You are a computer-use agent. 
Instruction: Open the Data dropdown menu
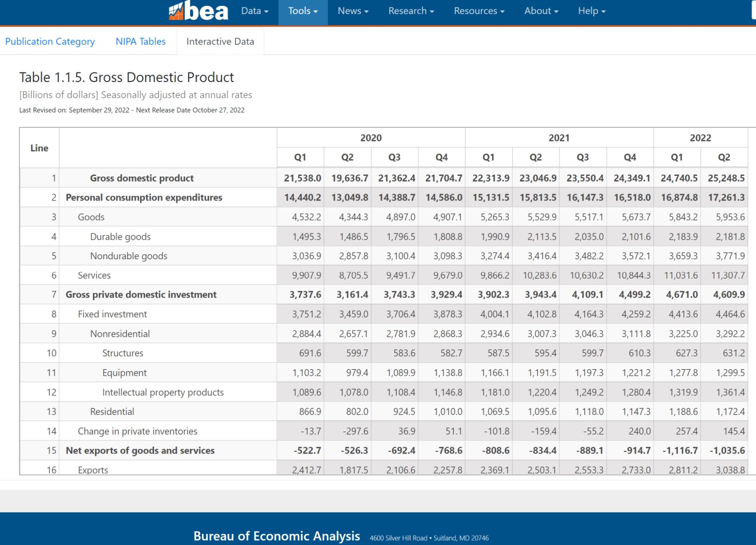(x=255, y=11)
